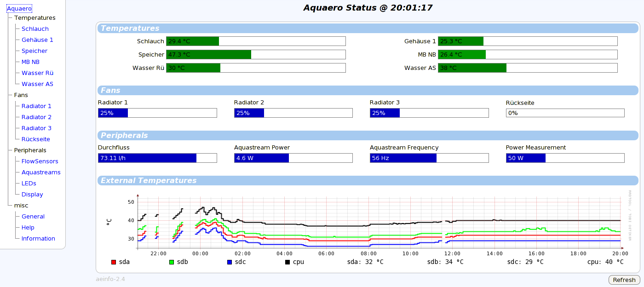The width and height of the screenshot is (644, 287).
Task: Click the red sda legend swatch
Action: (114, 262)
